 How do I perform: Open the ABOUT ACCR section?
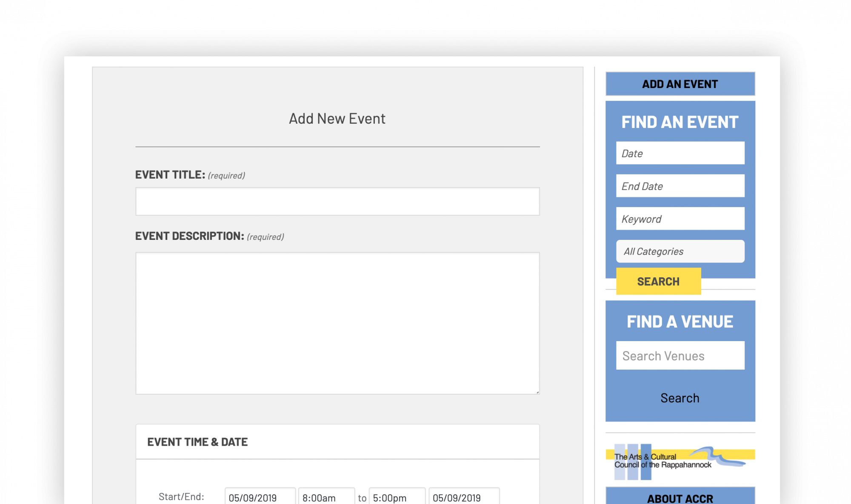pos(680,498)
